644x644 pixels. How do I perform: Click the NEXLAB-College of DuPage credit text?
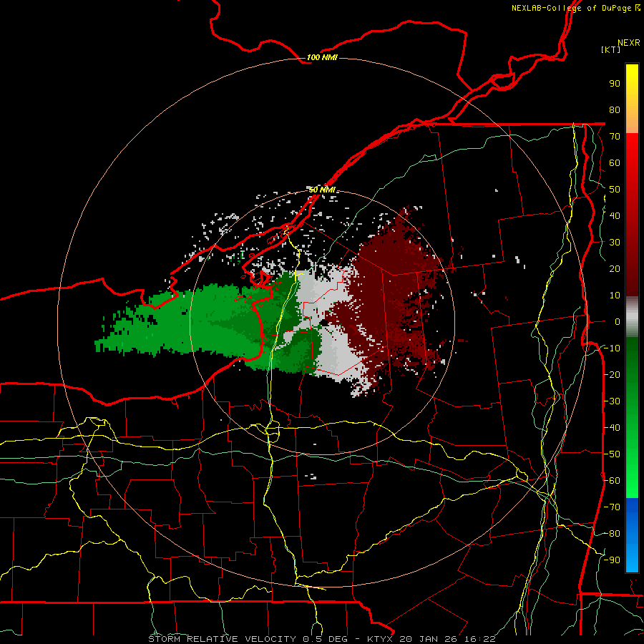point(575,8)
